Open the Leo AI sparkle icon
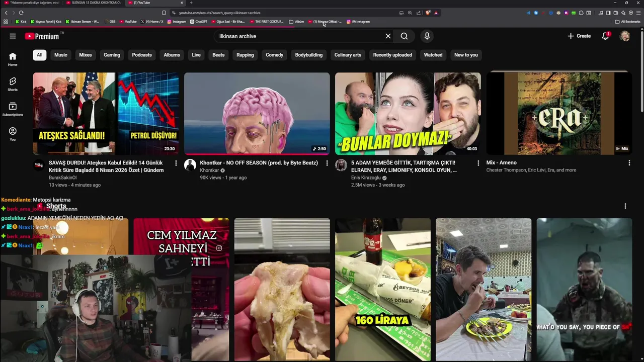The width and height of the screenshot is (644, 362). click(x=623, y=13)
